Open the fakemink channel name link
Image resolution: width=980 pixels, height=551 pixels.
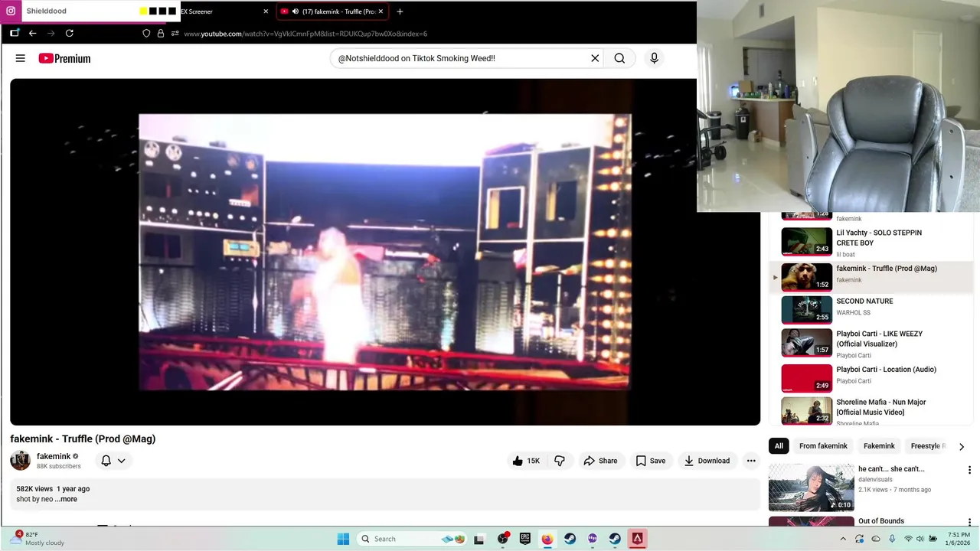tap(54, 456)
